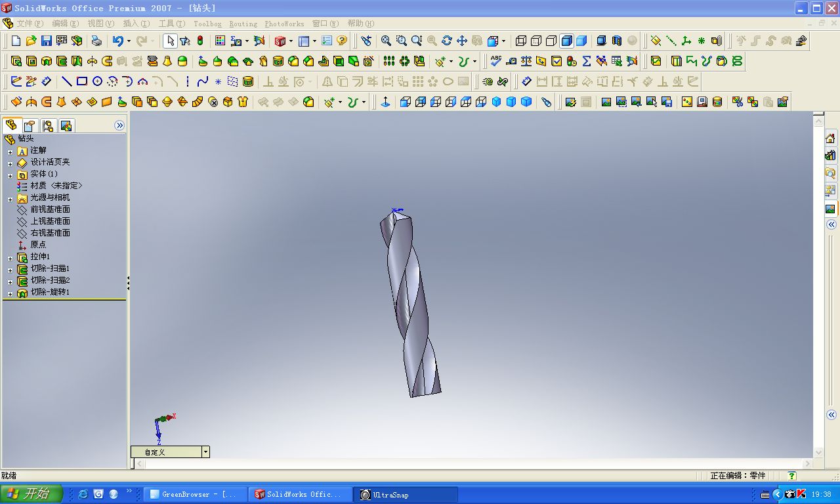The width and height of the screenshot is (840, 504).
Task: Select the 材质 <未指定> item
Action: tap(56, 186)
